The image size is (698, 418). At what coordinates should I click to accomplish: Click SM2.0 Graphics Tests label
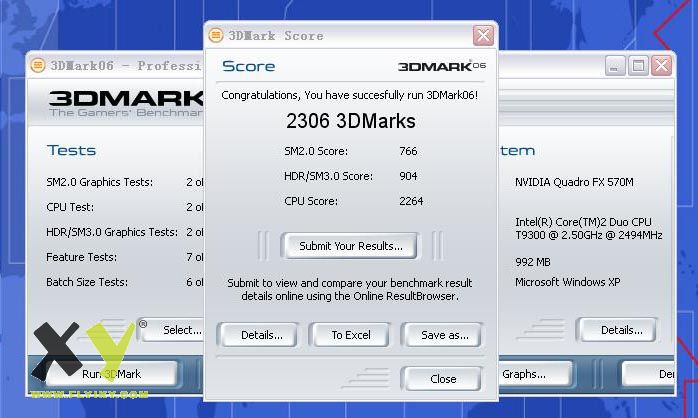[x=100, y=182]
